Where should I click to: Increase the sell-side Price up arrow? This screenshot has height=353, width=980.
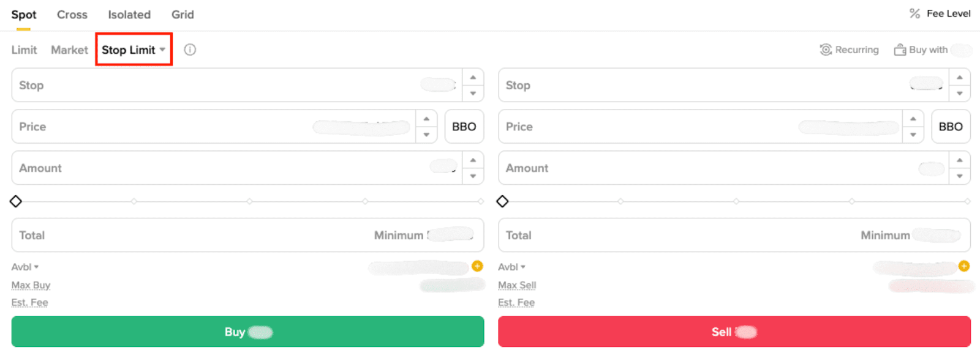click(913, 119)
